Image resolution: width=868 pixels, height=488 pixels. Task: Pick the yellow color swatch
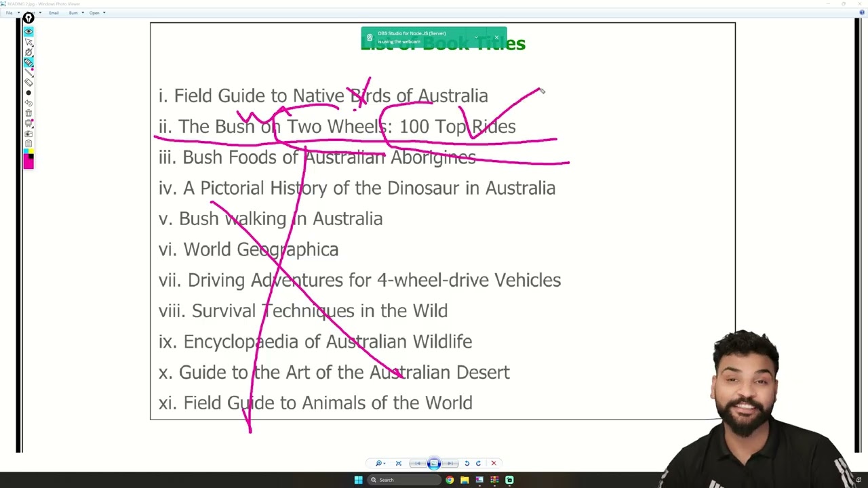[x=31, y=152]
